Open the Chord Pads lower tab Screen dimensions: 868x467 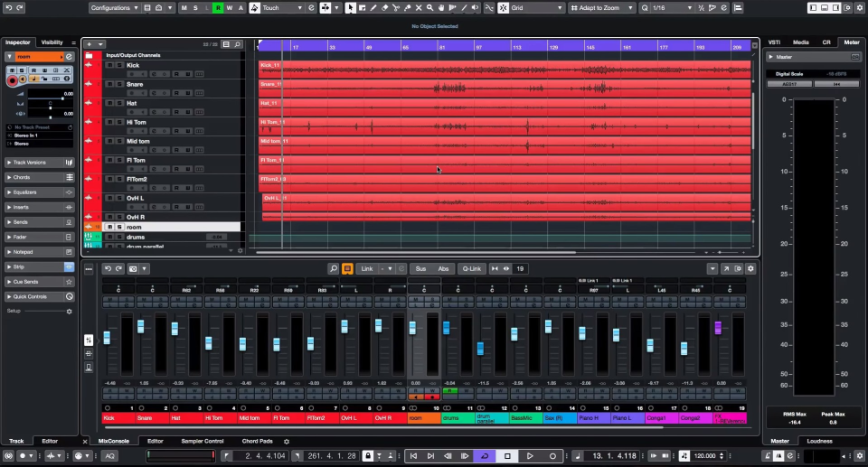pos(258,441)
